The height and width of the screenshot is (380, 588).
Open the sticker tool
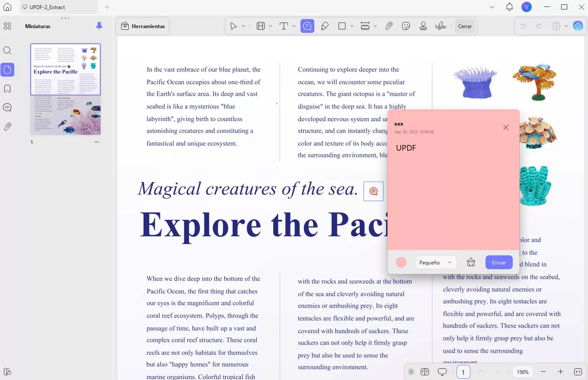click(406, 26)
